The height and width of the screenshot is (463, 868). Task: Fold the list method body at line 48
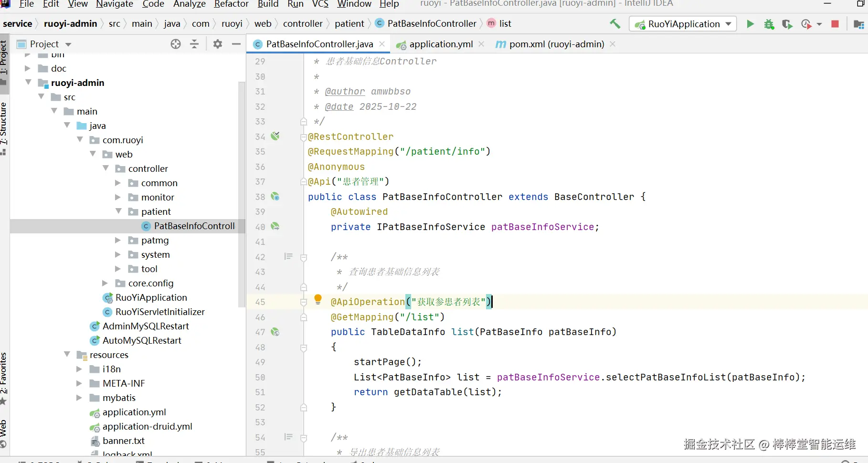[303, 347]
